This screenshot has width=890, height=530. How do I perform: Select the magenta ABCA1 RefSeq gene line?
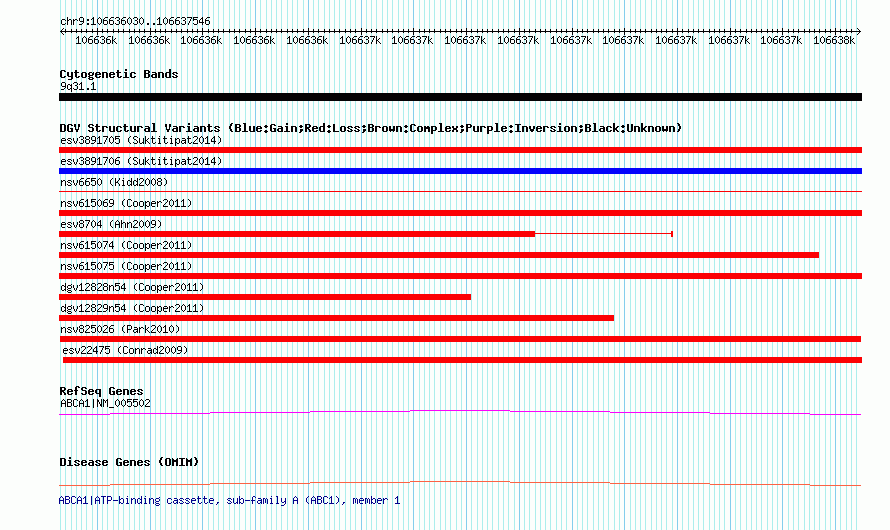(x=460, y=412)
